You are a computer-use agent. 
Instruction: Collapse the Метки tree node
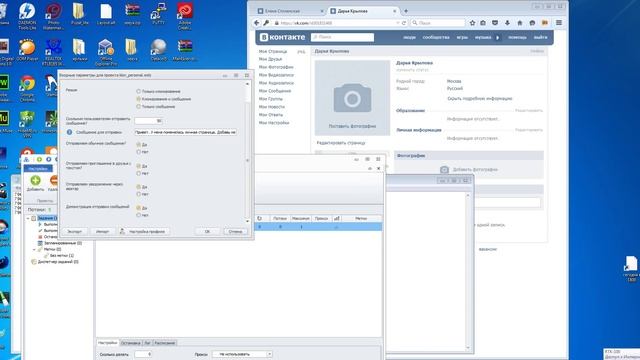click(x=34, y=249)
